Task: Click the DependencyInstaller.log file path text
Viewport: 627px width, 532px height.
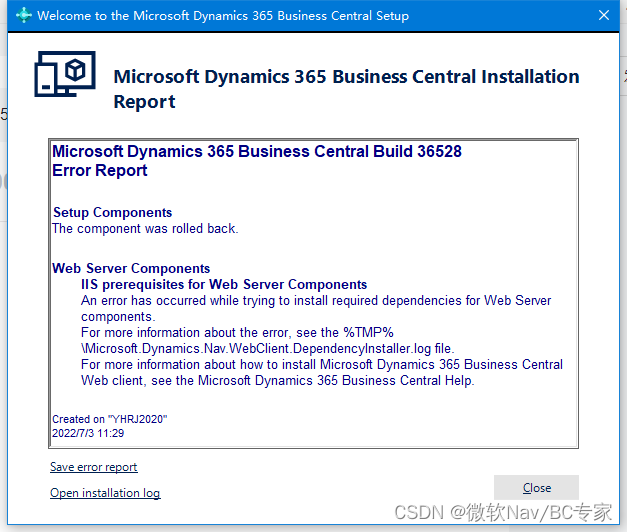Action: click(x=268, y=348)
